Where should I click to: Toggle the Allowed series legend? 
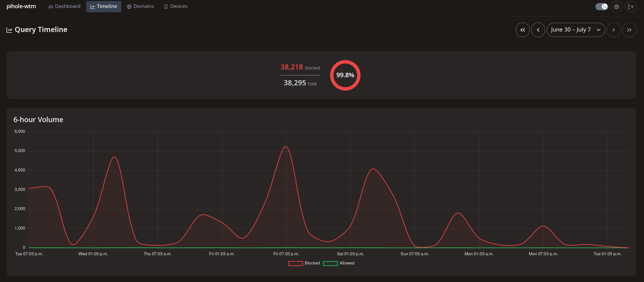339,263
